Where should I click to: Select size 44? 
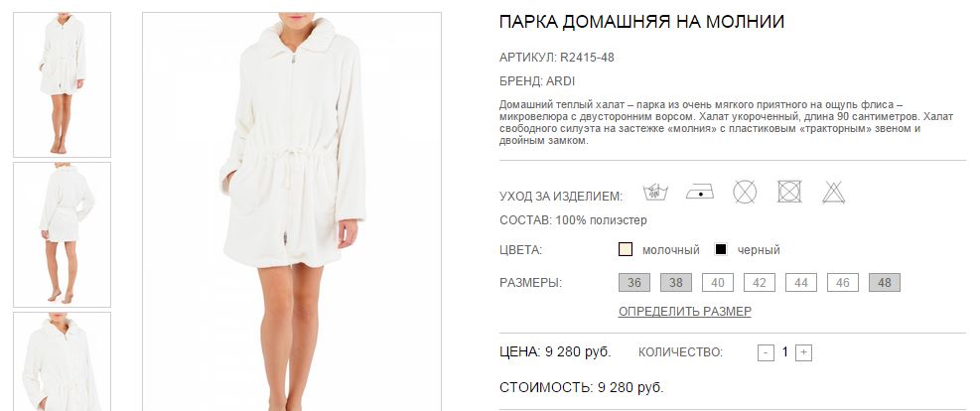pos(801,283)
